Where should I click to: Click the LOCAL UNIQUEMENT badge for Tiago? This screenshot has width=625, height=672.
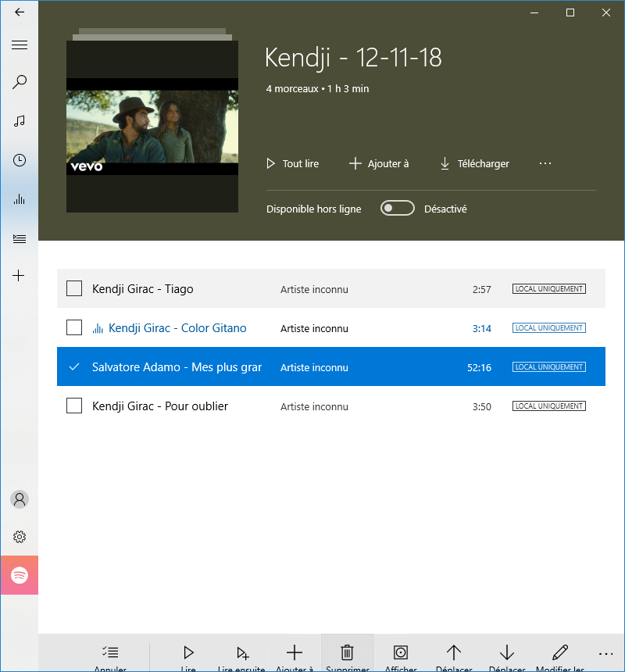coord(549,289)
